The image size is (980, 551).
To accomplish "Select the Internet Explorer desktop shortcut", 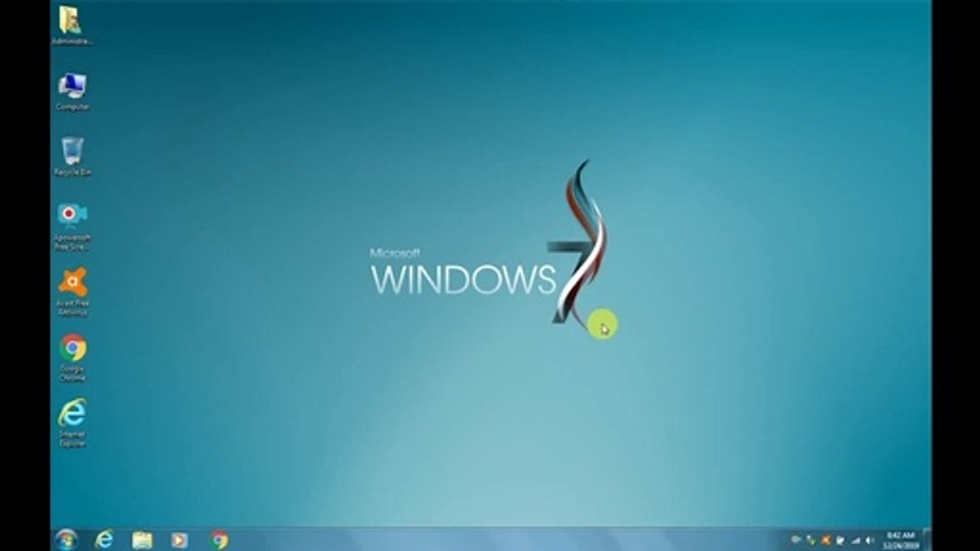I will coord(73,422).
